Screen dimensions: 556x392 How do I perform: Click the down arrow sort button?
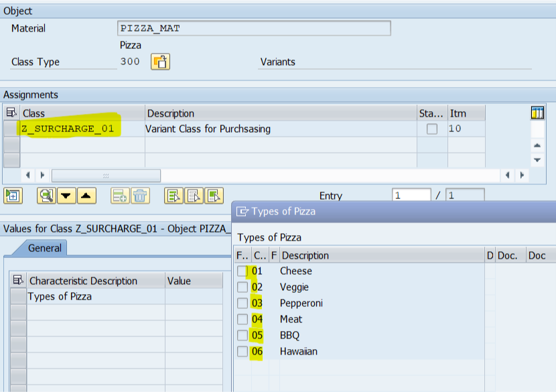(66, 196)
